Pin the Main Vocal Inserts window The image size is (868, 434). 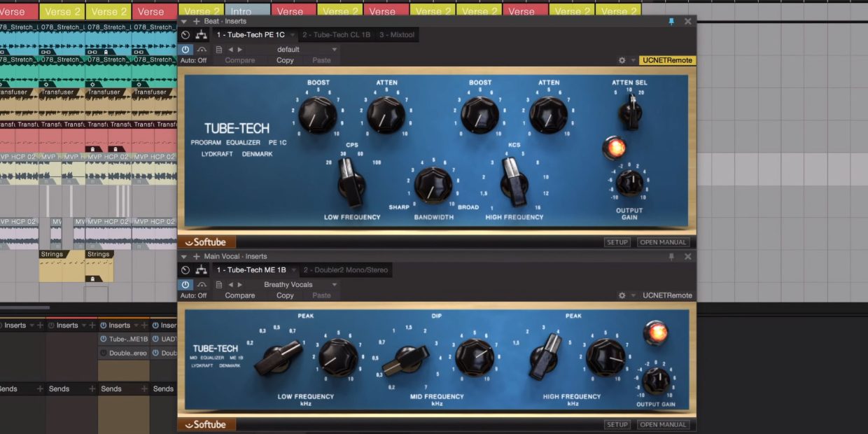tap(672, 256)
